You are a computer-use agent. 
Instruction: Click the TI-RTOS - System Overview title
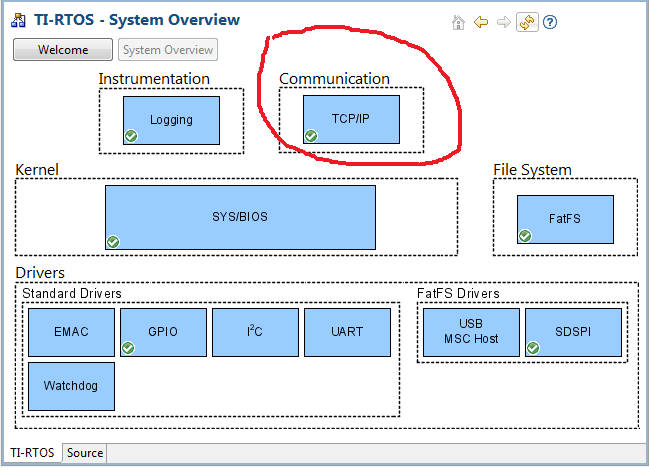[137, 20]
